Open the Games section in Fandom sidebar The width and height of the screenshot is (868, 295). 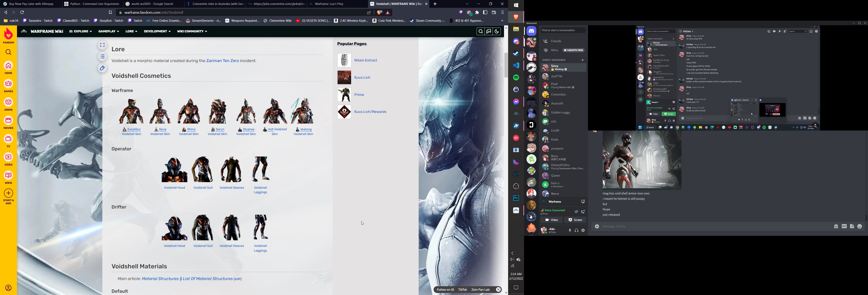pyautogui.click(x=8, y=86)
